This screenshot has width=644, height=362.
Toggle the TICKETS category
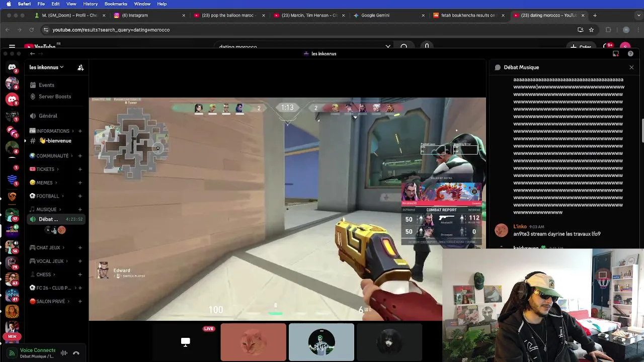[x=44, y=169]
